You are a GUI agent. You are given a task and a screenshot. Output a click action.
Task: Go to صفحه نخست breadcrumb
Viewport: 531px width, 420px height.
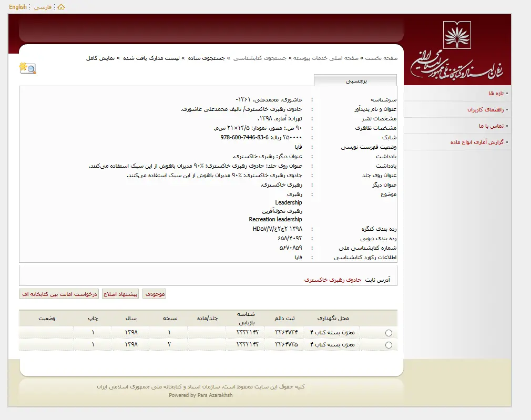(381, 58)
